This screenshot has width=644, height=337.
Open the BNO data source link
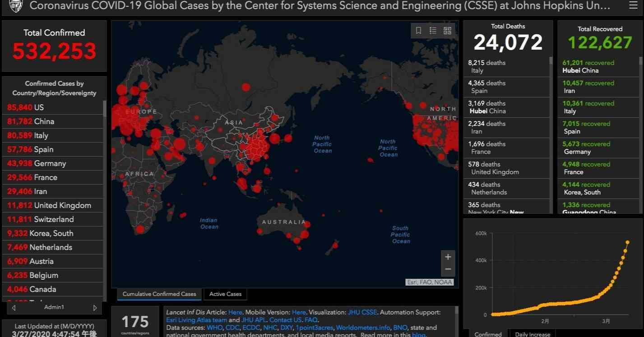click(x=400, y=328)
